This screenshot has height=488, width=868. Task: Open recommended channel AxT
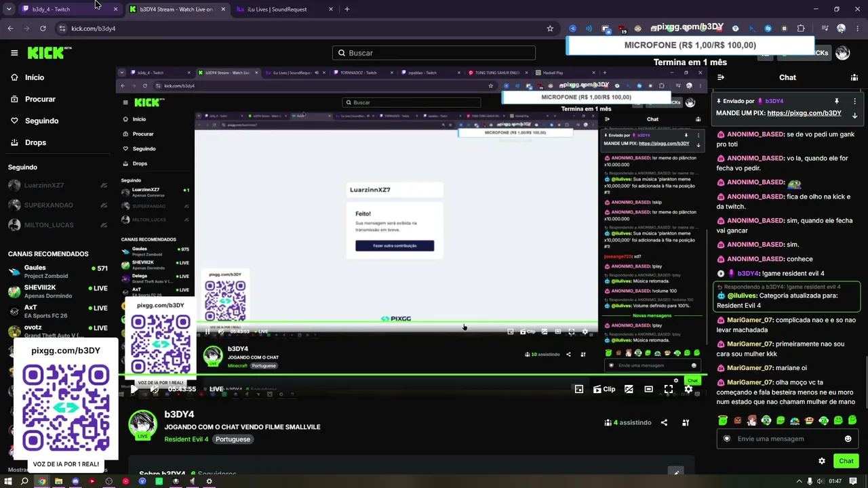[58, 311]
